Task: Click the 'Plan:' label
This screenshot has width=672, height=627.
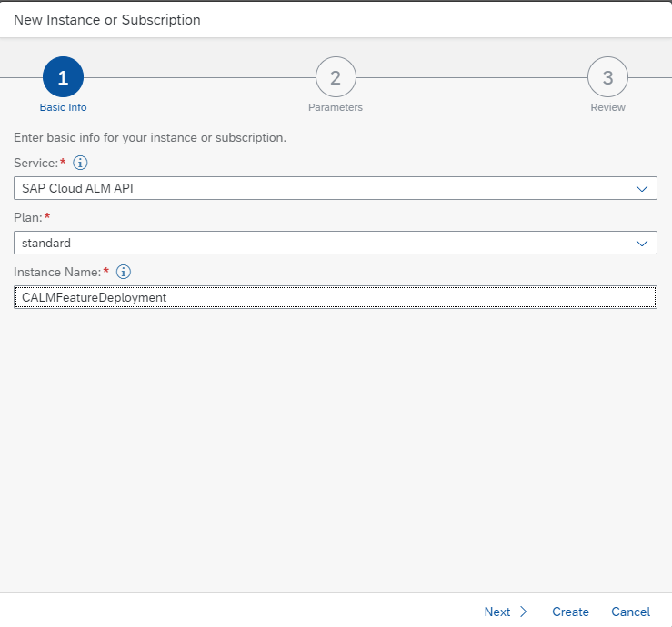Action: [x=28, y=217]
